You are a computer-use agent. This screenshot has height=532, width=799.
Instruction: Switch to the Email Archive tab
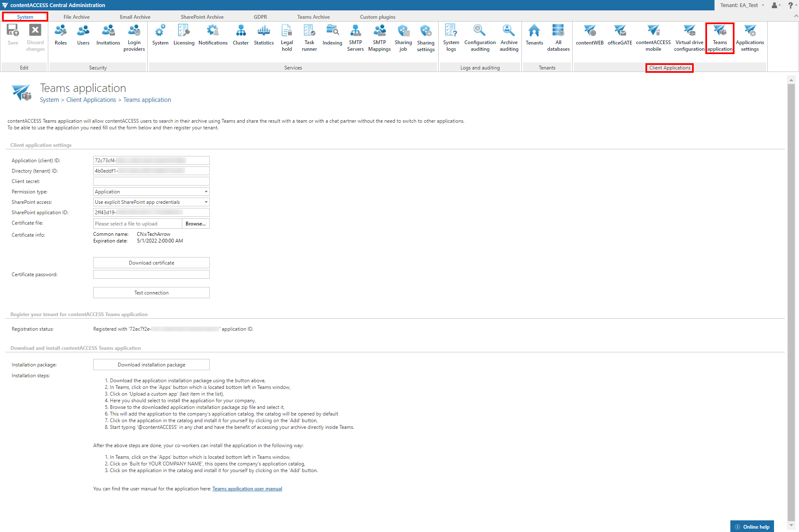point(135,17)
